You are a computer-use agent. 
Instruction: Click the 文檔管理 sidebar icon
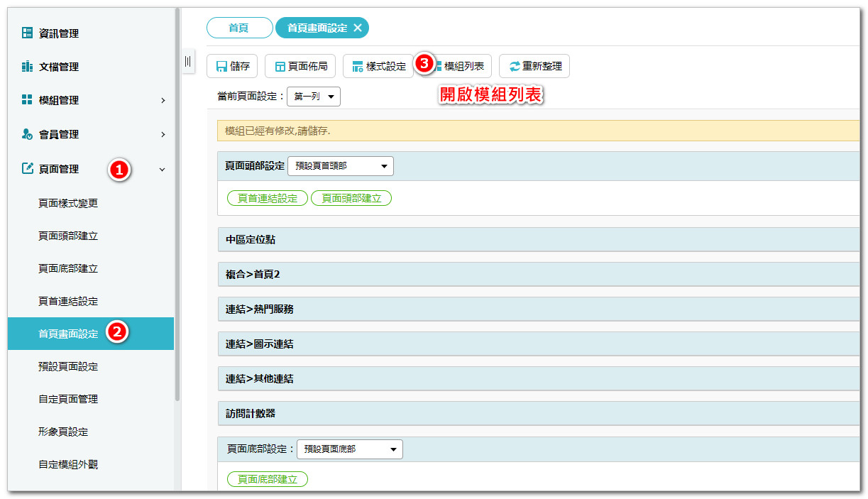point(27,67)
